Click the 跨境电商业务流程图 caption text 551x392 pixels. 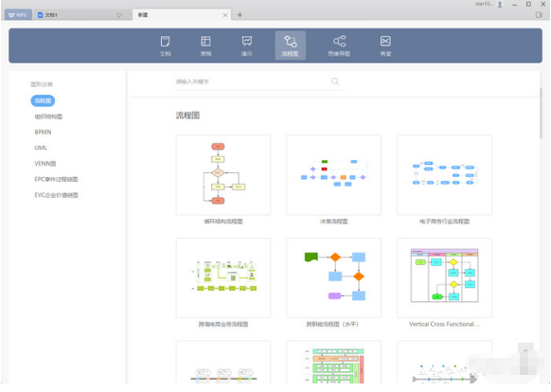click(223, 324)
